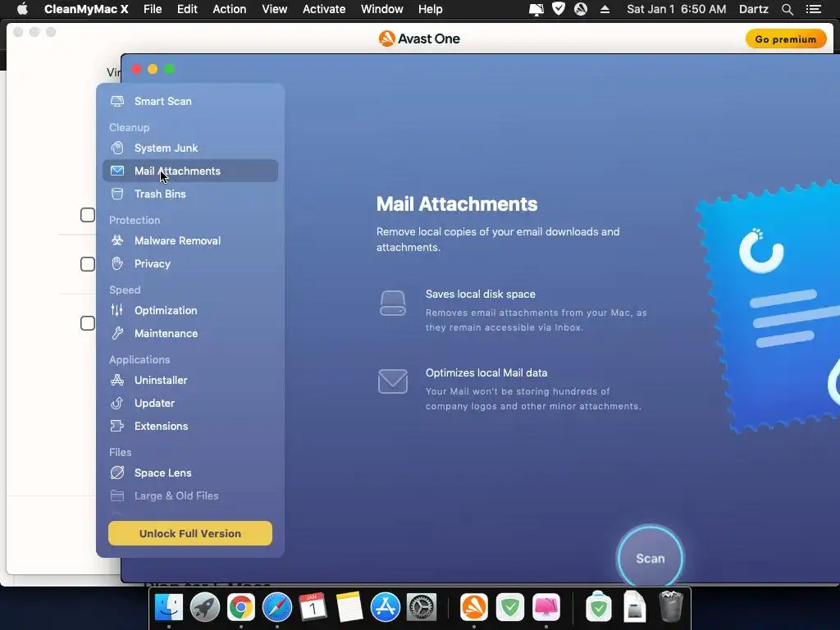Open the CleanMyMac X menu
Viewport: 840px width, 630px height.
point(86,9)
